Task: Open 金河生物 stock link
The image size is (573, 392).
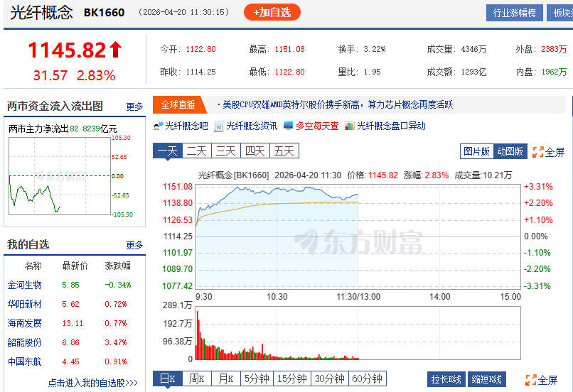Action: (x=24, y=285)
